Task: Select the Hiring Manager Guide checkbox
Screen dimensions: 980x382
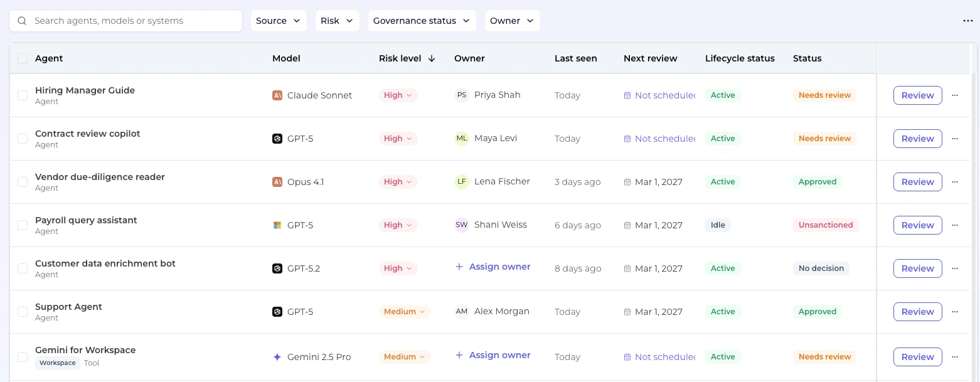Action: [x=23, y=95]
